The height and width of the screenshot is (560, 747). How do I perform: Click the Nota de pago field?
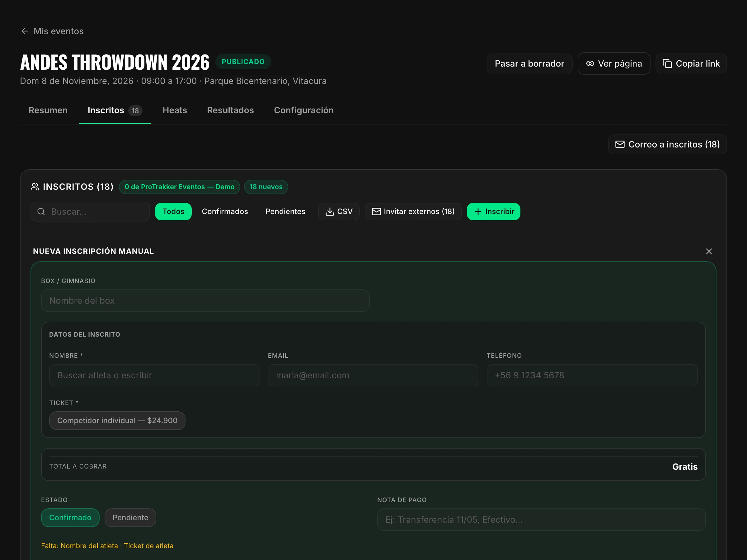pos(541,520)
